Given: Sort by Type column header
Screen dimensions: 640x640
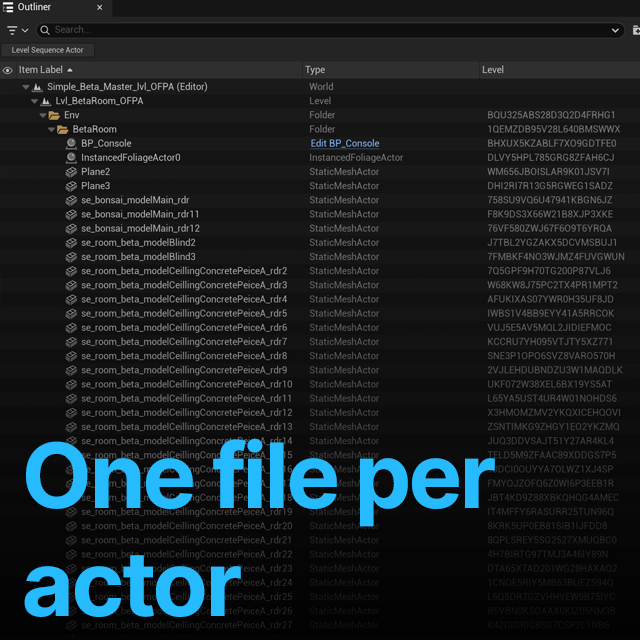Looking at the screenshot, I should pyautogui.click(x=315, y=70).
